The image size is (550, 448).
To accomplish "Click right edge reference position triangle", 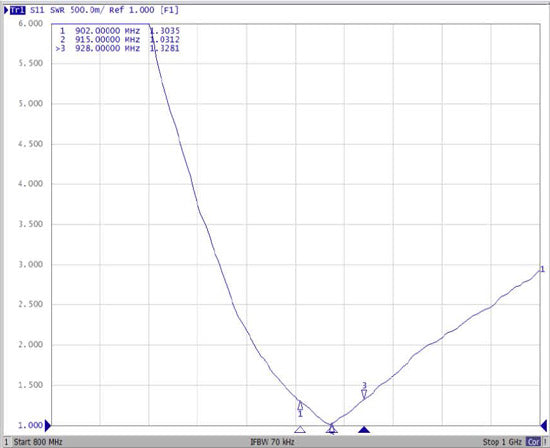I will point(544,426).
